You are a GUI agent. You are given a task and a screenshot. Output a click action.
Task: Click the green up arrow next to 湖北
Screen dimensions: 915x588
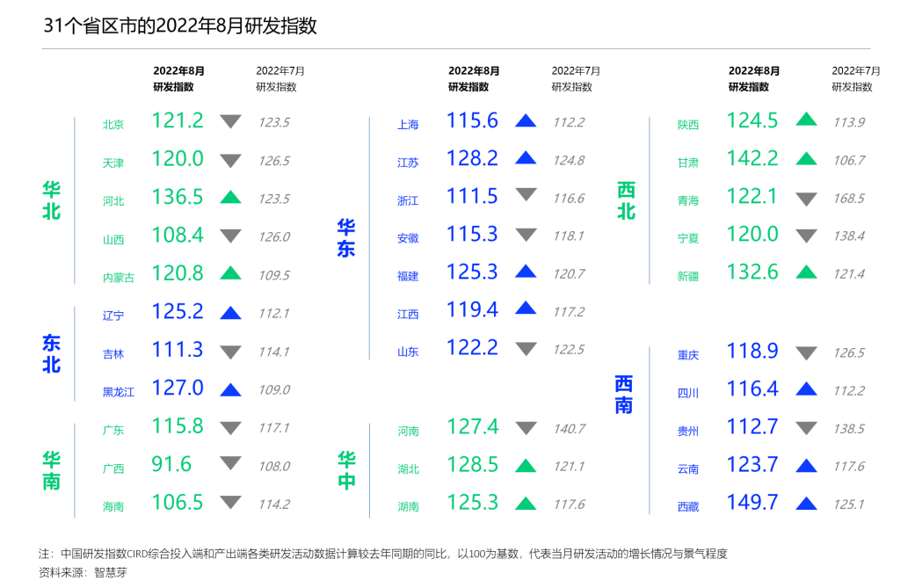coord(526,465)
